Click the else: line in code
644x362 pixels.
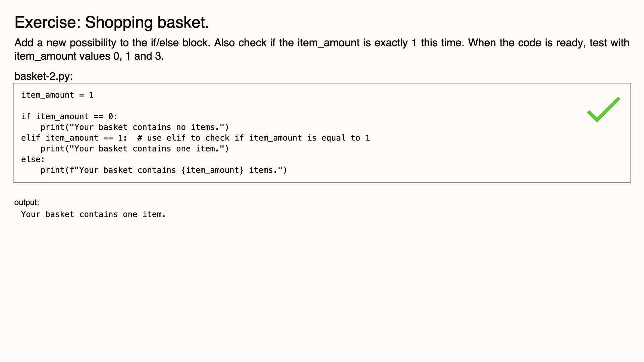click(x=33, y=160)
